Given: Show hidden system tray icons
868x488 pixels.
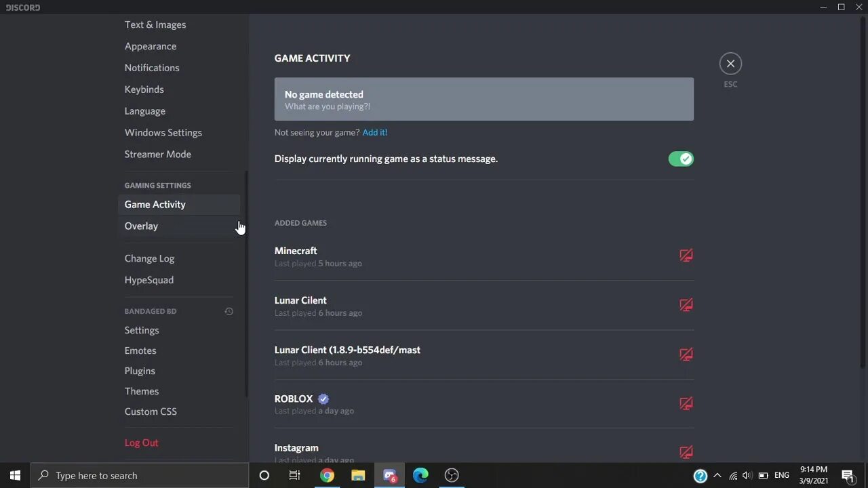Looking at the screenshot, I should click(x=717, y=476).
